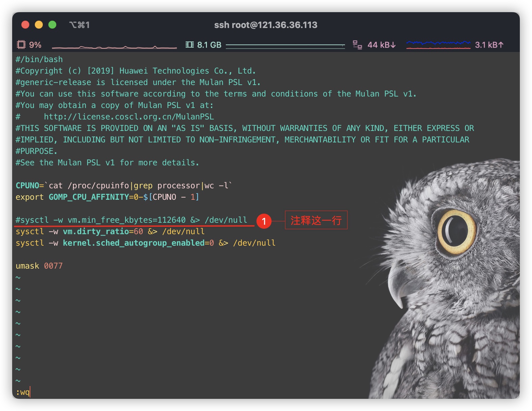This screenshot has width=532, height=411.
Task: Click the license URL license.coscl.org.cn/MulanPSL
Action: tap(129, 117)
